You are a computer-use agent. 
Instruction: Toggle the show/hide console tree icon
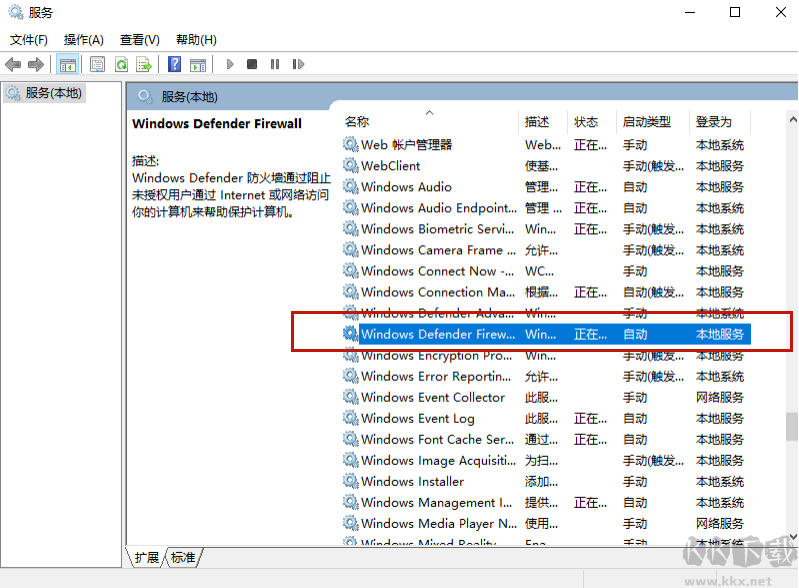[68, 65]
